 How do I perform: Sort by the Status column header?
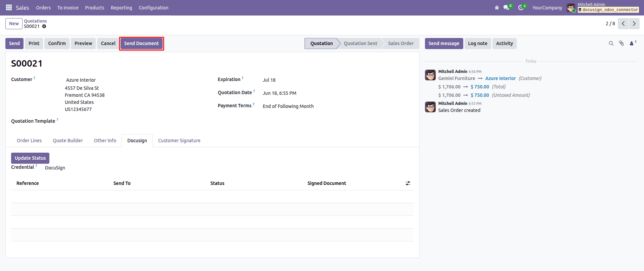pyautogui.click(x=217, y=183)
